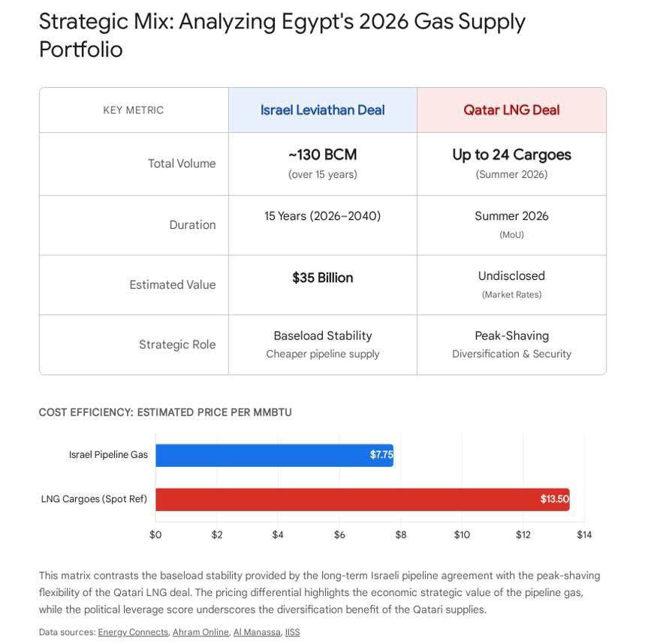Follow the IISS data source link
The image size is (654, 644).
click(x=292, y=632)
